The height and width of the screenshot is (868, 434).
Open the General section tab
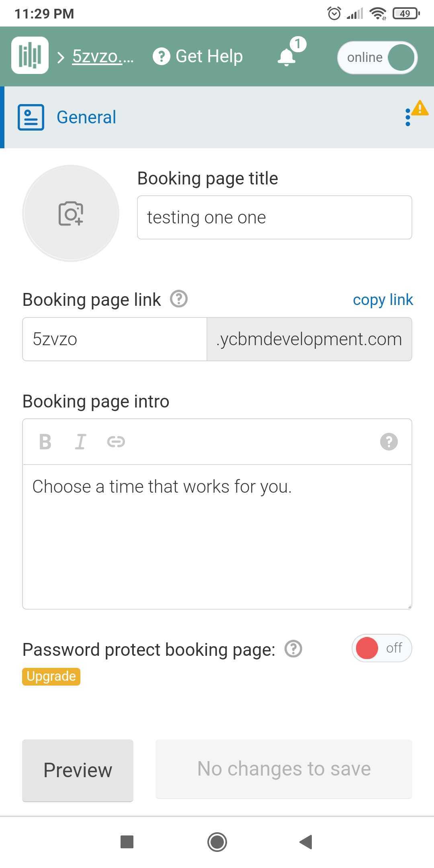click(86, 117)
